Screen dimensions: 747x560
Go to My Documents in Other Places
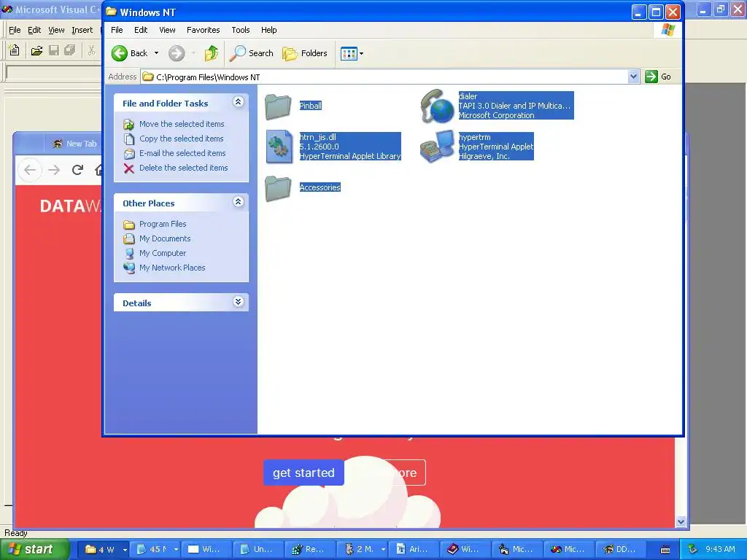pos(165,238)
